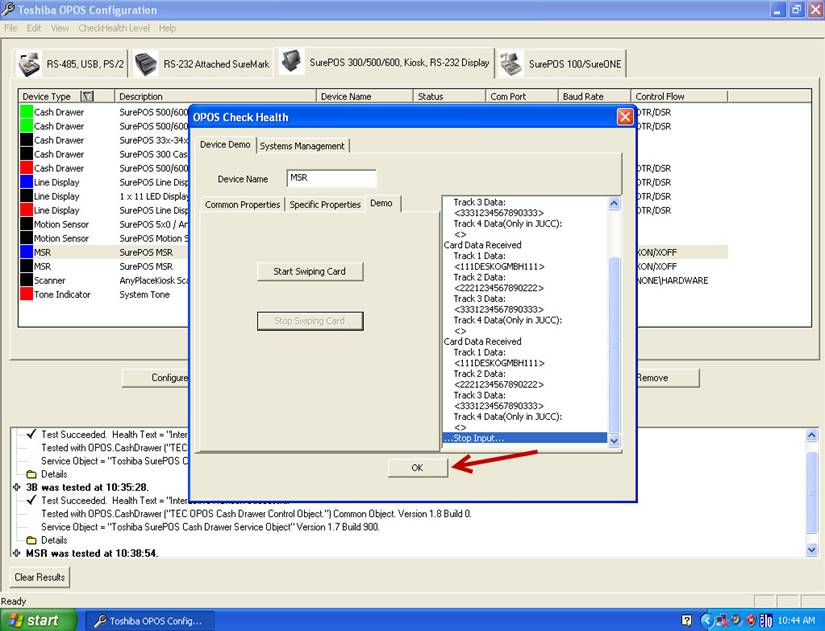Click OK in the OPOS Check Health dialog
This screenshot has width=825, height=631.
click(417, 468)
